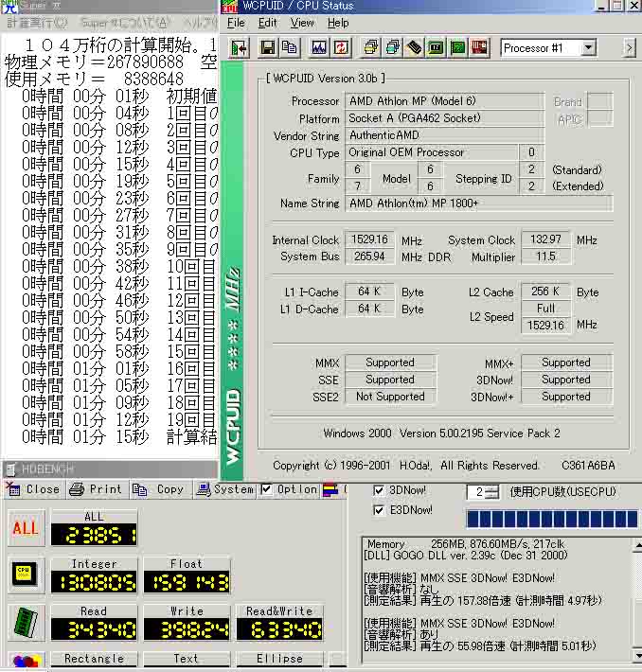This screenshot has height=672, width=642.
Task: Click the memory module benchmark icon in HDBENCH
Action: pyautogui.click(x=26, y=622)
